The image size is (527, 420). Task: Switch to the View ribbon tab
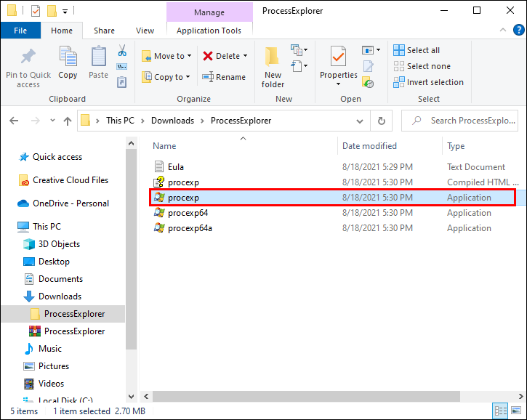[x=145, y=31]
